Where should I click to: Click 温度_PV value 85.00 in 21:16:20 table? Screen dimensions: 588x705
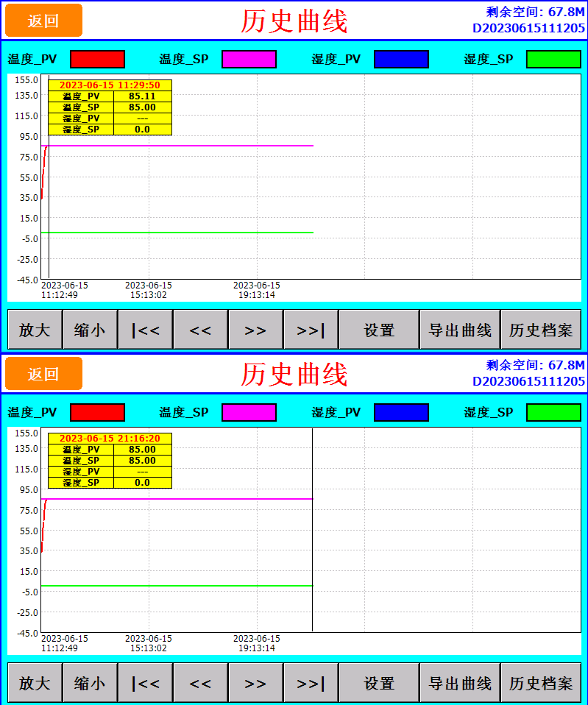(143, 449)
